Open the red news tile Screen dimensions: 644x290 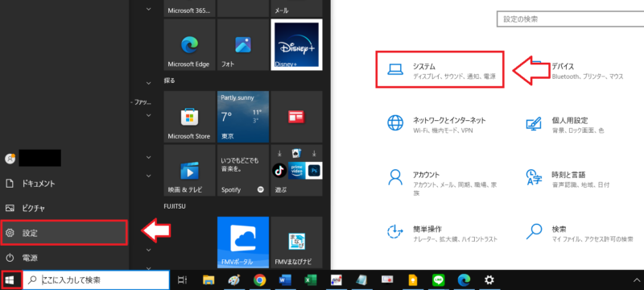(296, 117)
